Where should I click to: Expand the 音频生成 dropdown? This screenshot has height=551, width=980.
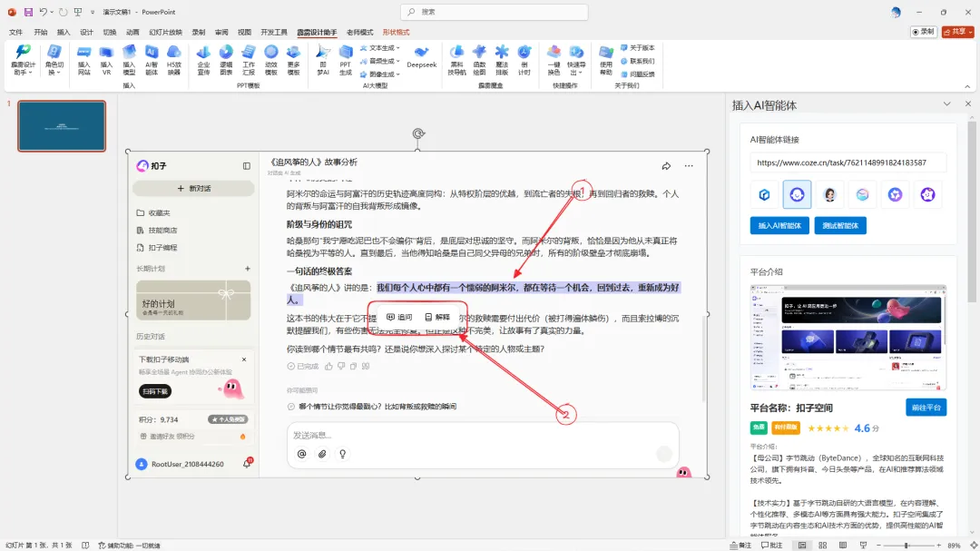(x=379, y=61)
